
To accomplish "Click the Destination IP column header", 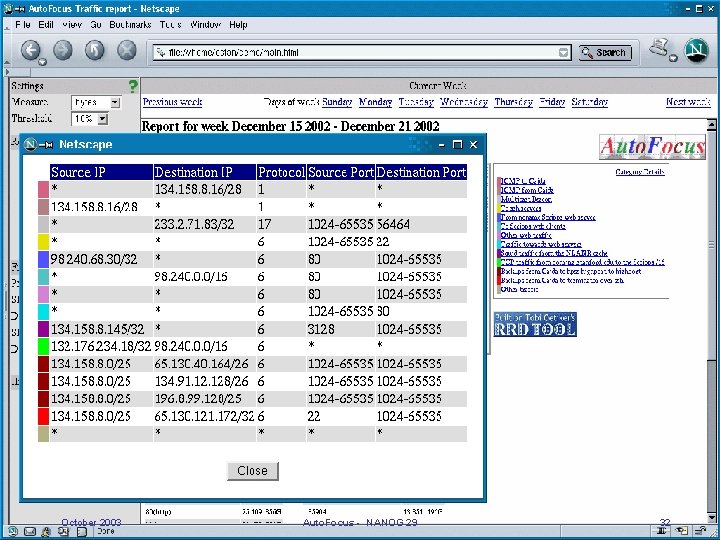I will tap(205, 172).
